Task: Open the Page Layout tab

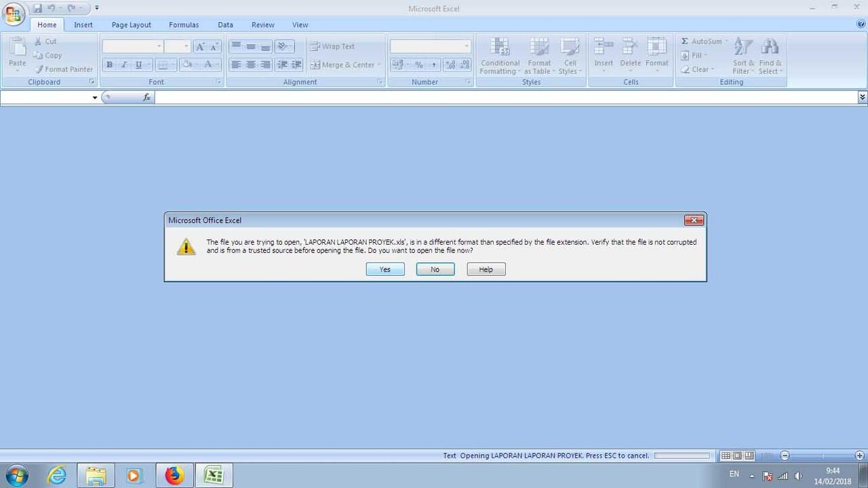Action: 132,25
